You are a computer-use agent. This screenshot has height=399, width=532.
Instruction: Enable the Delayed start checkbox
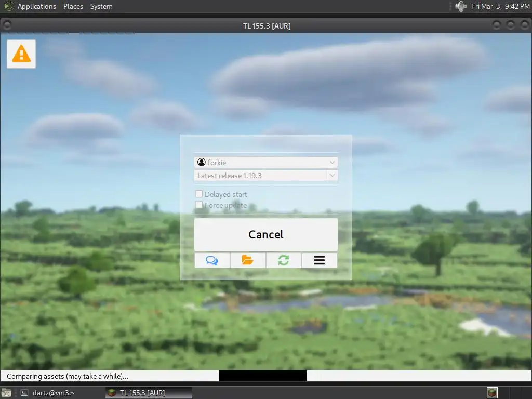[199, 194]
